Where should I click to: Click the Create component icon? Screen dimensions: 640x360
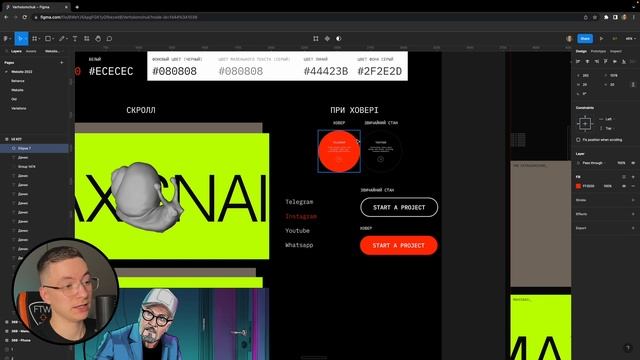click(327, 38)
